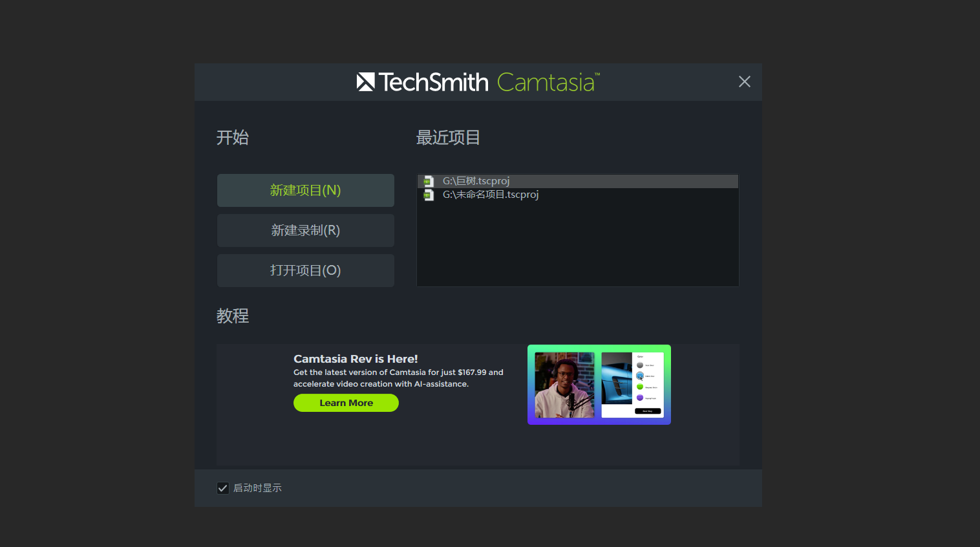Image resolution: width=980 pixels, height=547 pixels.
Task: Click the Camtasia Rev is Here! headline
Action: coord(356,359)
